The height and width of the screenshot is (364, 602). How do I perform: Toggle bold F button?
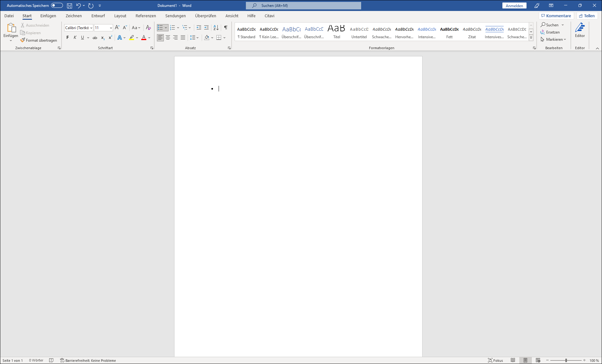coord(68,38)
